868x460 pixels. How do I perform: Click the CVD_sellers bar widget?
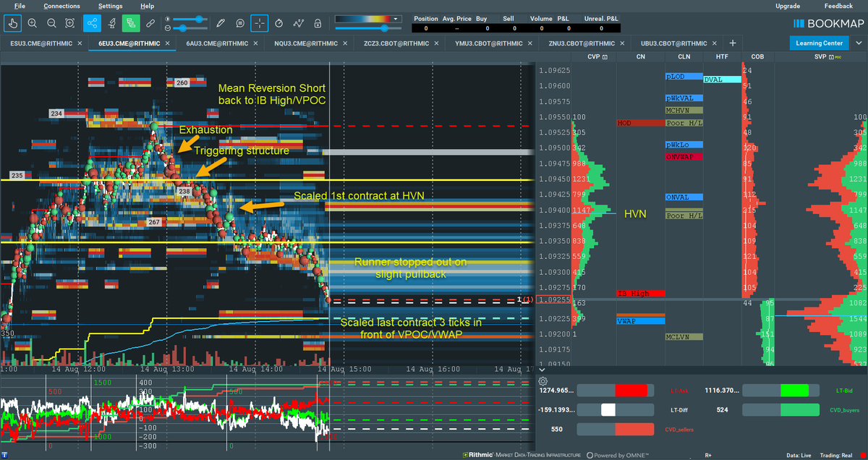coord(616,429)
